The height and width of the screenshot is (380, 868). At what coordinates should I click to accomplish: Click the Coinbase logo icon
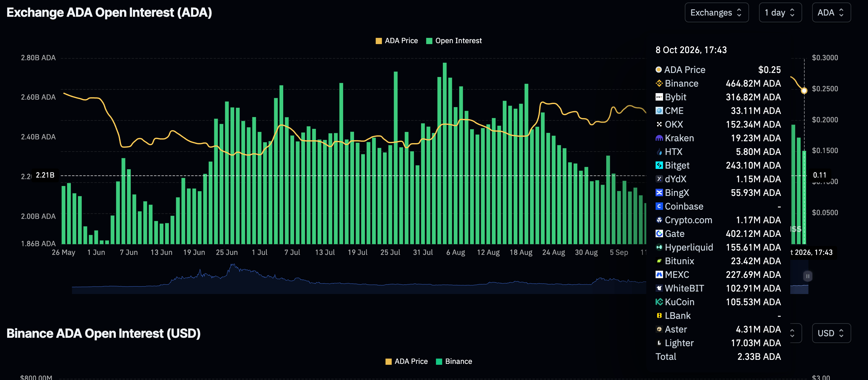point(659,206)
